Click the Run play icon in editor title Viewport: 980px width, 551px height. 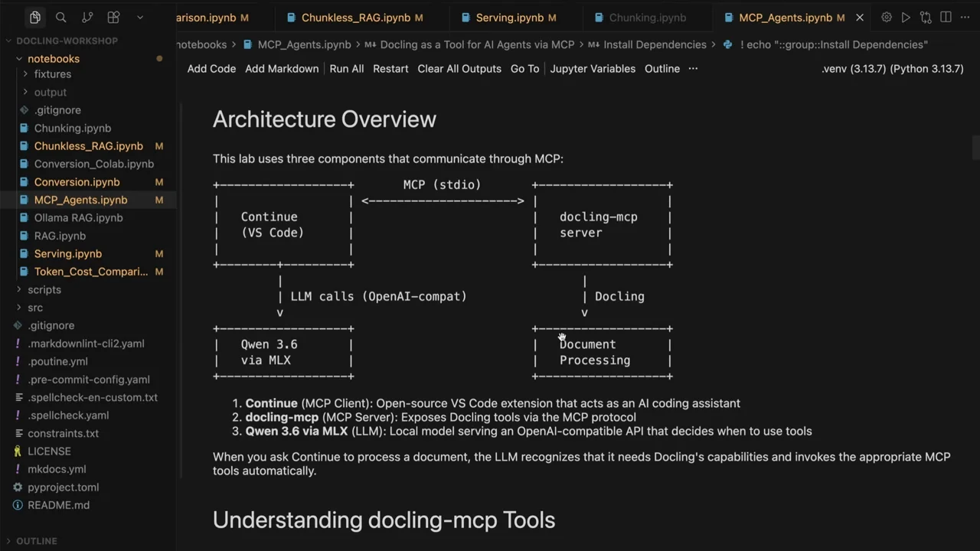906,17
